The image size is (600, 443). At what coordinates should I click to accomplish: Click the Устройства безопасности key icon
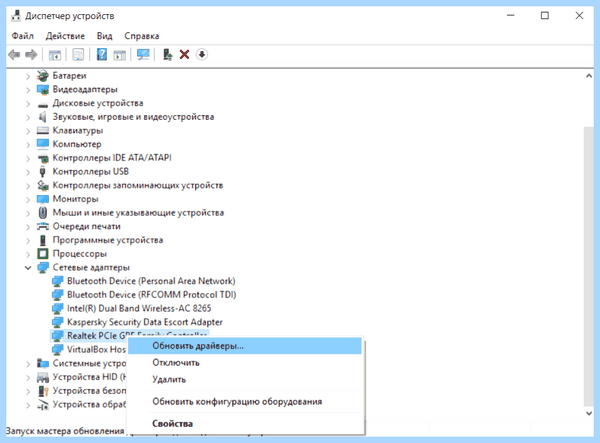(x=43, y=391)
